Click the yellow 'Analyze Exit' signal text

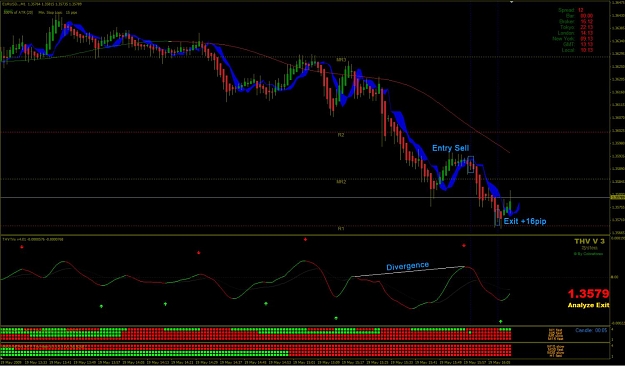tap(588, 305)
